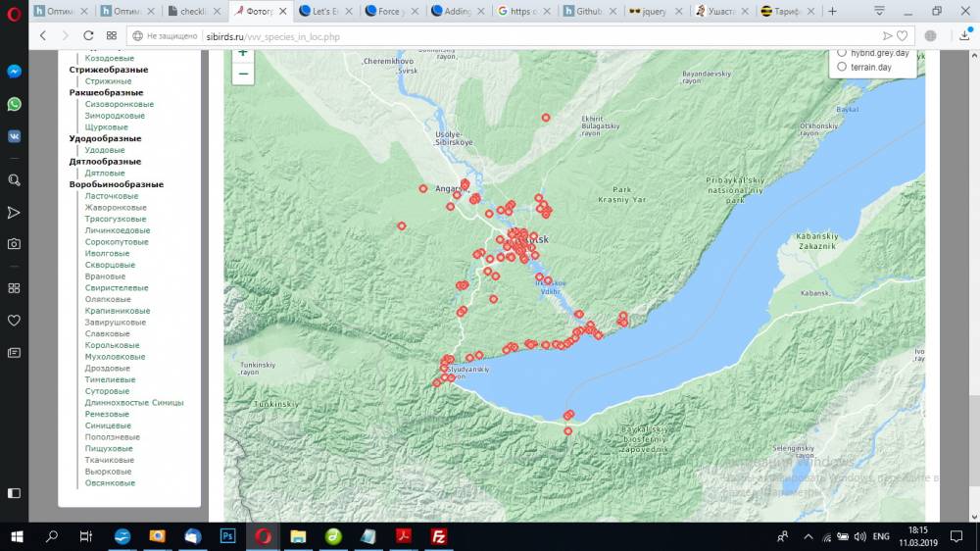980x551 pixels.
Task: Open the Синицевые family link
Action: pyautogui.click(x=108, y=426)
